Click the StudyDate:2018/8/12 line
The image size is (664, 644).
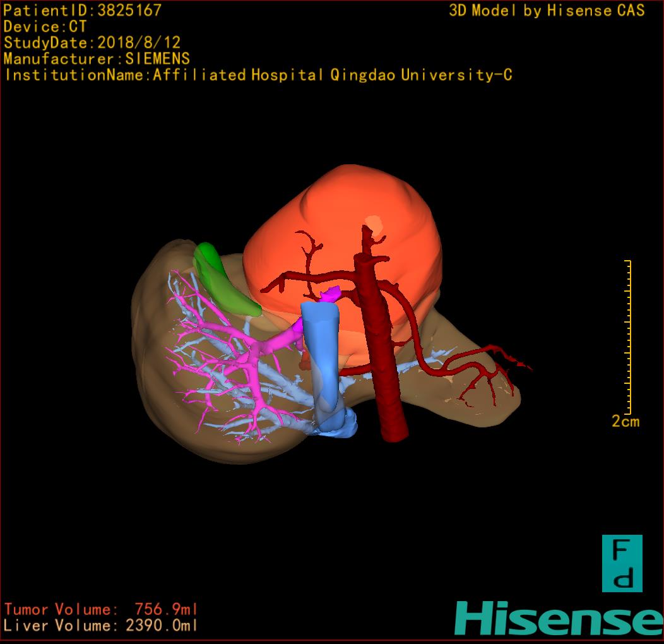click(92, 43)
